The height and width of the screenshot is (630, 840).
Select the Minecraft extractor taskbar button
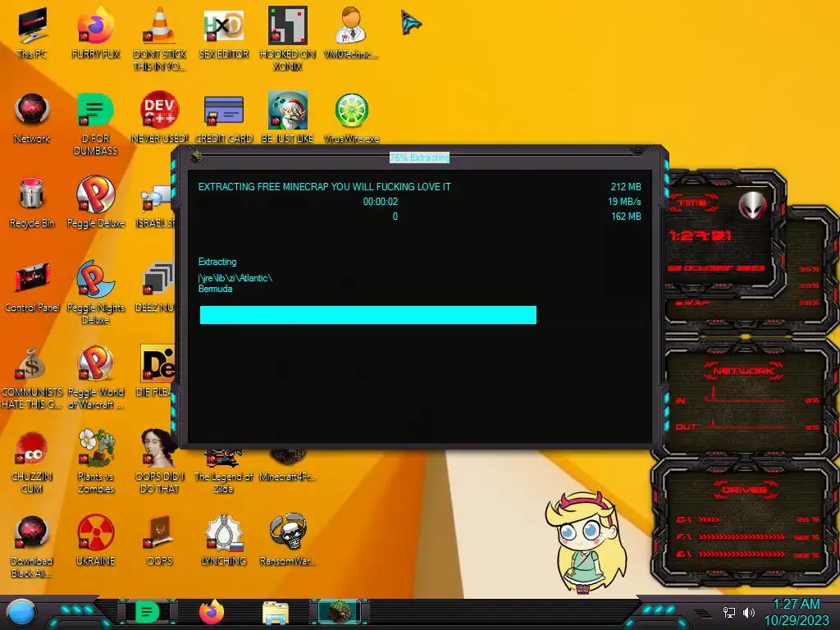click(x=340, y=612)
